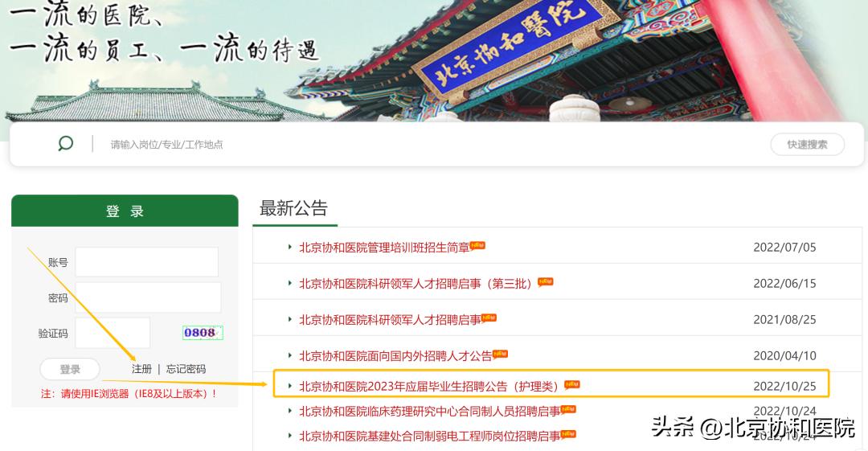Viewport: 868px width, 451px height.
Task: Click the 登 录 panel header
Action: [x=125, y=211]
